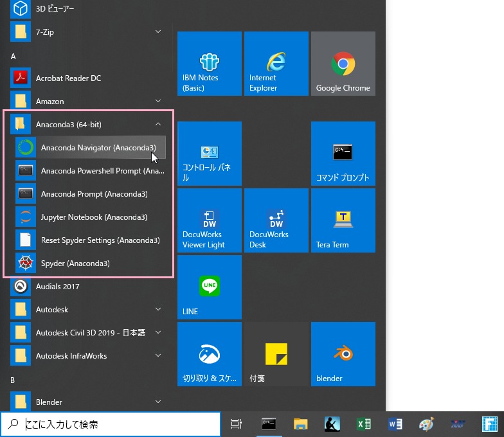Open File Explorer from the taskbar
The height and width of the screenshot is (437, 504).
301,424
